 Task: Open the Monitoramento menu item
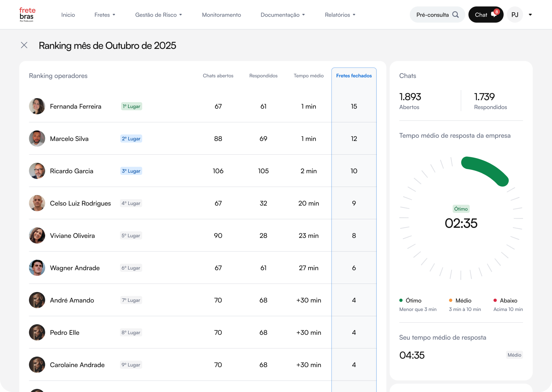pyautogui.click(x=221, y=15)
